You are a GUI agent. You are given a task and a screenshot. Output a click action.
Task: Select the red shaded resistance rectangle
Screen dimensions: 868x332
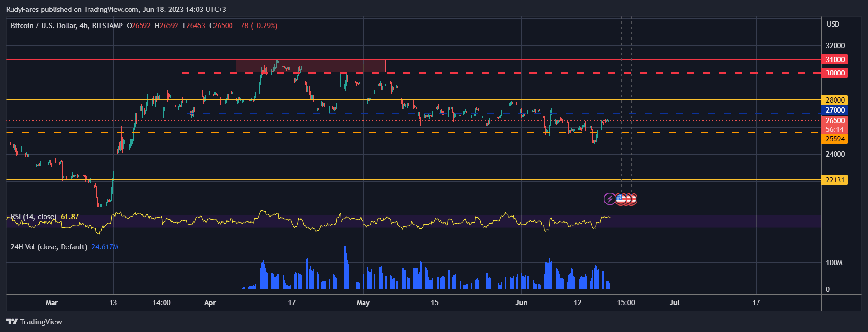tap(310, 66)
